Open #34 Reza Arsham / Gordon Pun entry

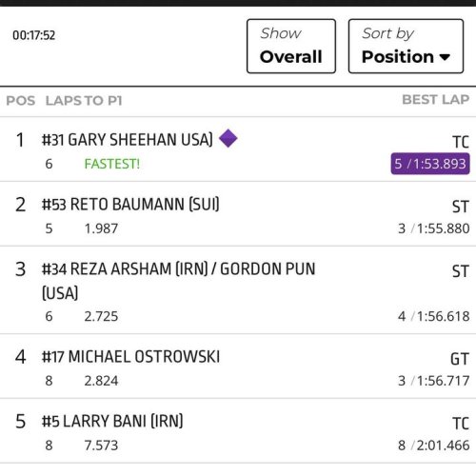pyautogui.click(x=238, y=290)
